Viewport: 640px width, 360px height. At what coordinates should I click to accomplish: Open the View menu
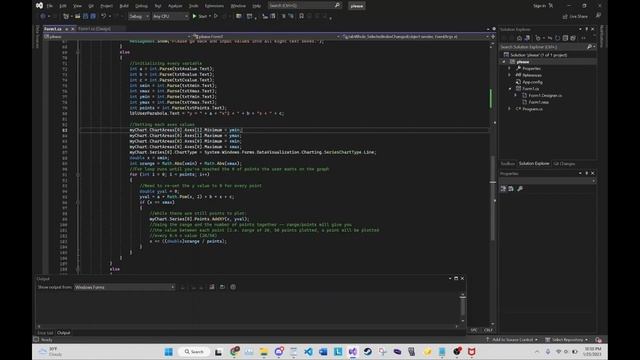(77, 6)
